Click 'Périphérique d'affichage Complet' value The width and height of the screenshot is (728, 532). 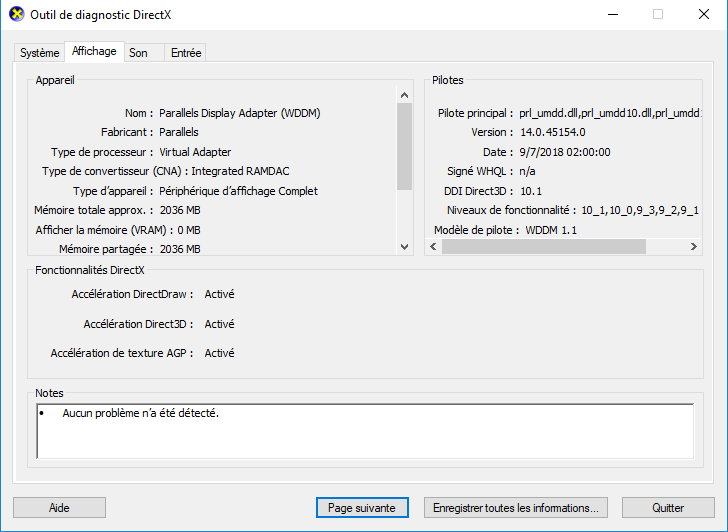pyautogui.click(x=238, y=191)
